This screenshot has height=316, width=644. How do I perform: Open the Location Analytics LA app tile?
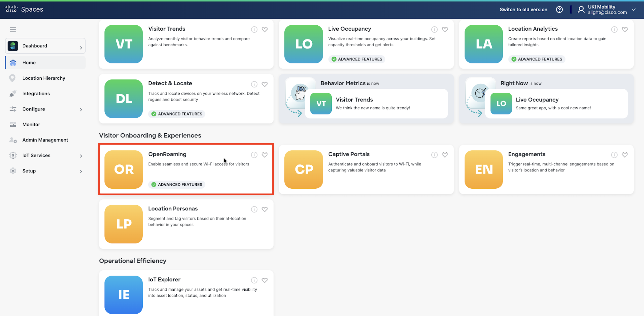[x=484, y=44]
